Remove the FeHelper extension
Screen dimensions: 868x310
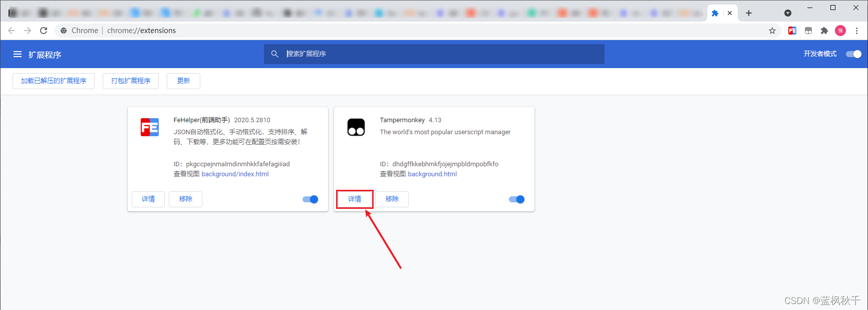coord(186,199)
